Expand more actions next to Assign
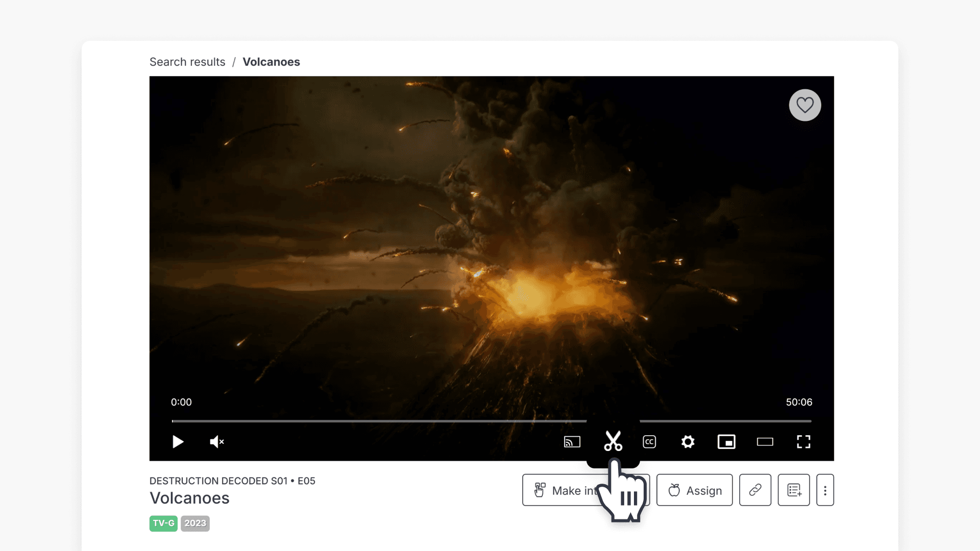The image size is (980, 551). coord(825,490)
